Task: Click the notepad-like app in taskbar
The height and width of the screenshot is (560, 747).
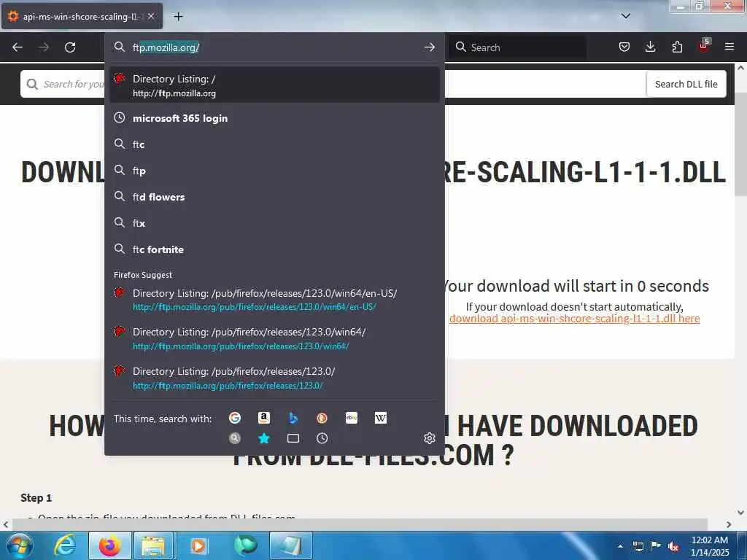Action: pos(290,545)
